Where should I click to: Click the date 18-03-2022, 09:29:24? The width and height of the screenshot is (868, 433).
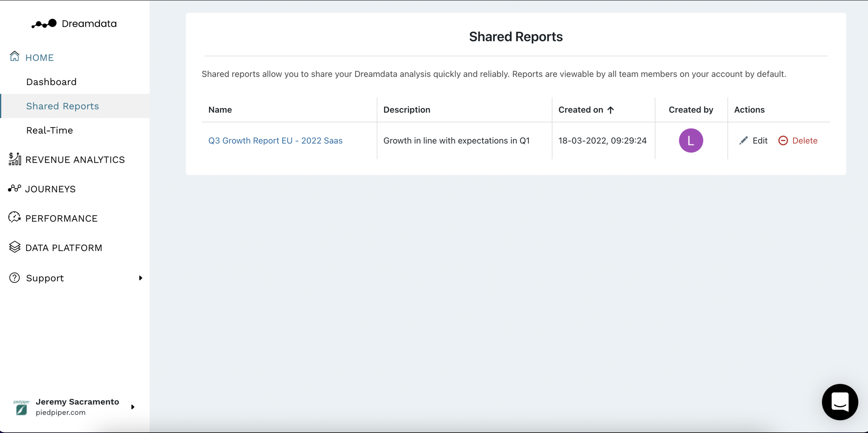(x=602, y=141)
